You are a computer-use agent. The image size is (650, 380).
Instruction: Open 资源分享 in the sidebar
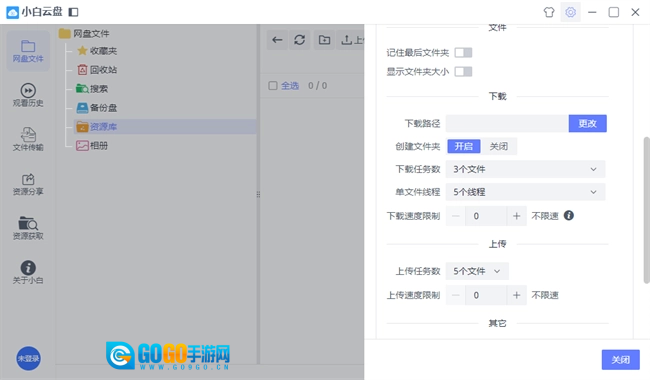[x=28, y=184]
